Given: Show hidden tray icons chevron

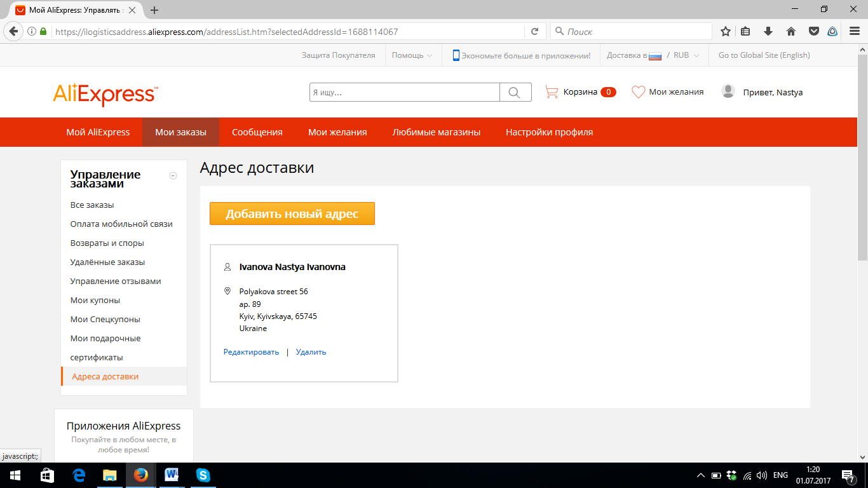Looking at the screenshot, I should pos(701,475).
